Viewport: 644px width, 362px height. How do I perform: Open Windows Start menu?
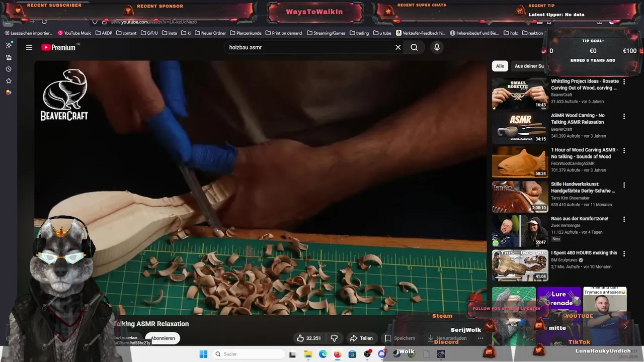click(203, 354)
